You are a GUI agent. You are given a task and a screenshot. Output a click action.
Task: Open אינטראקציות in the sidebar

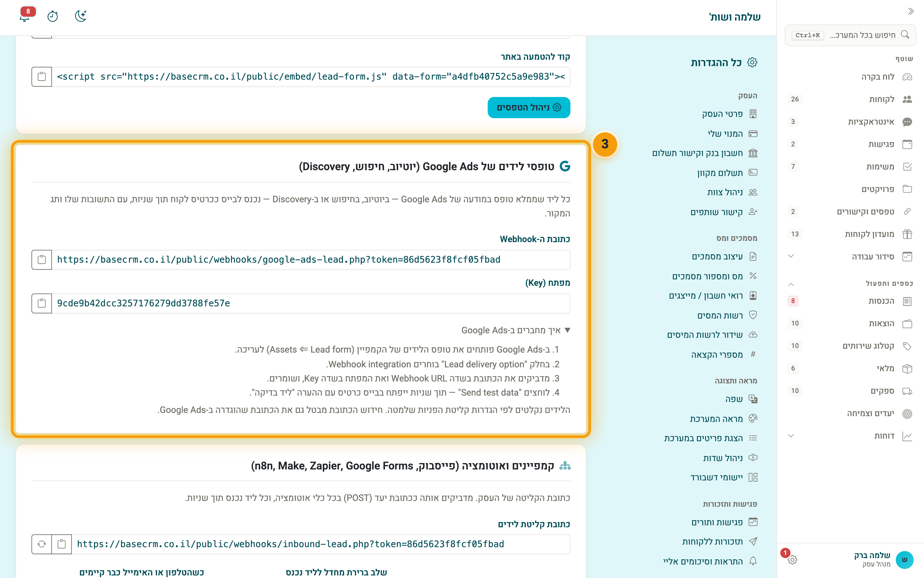[x=850, y=122]
